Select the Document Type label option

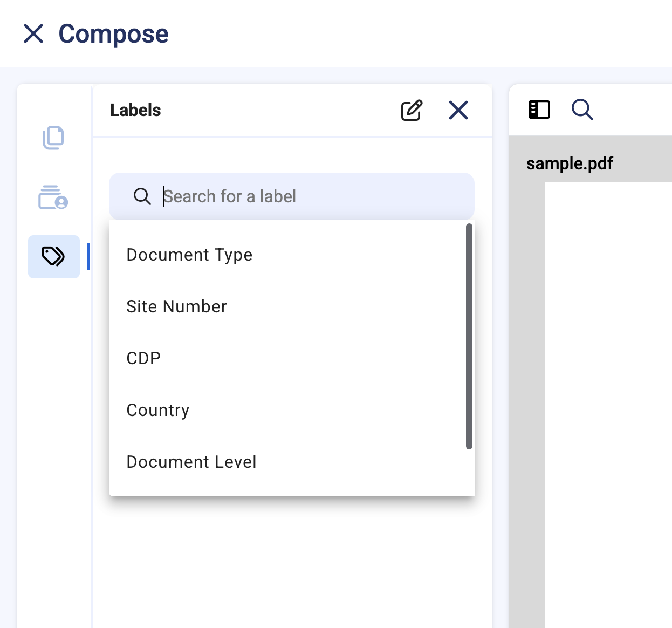[189, 255]
